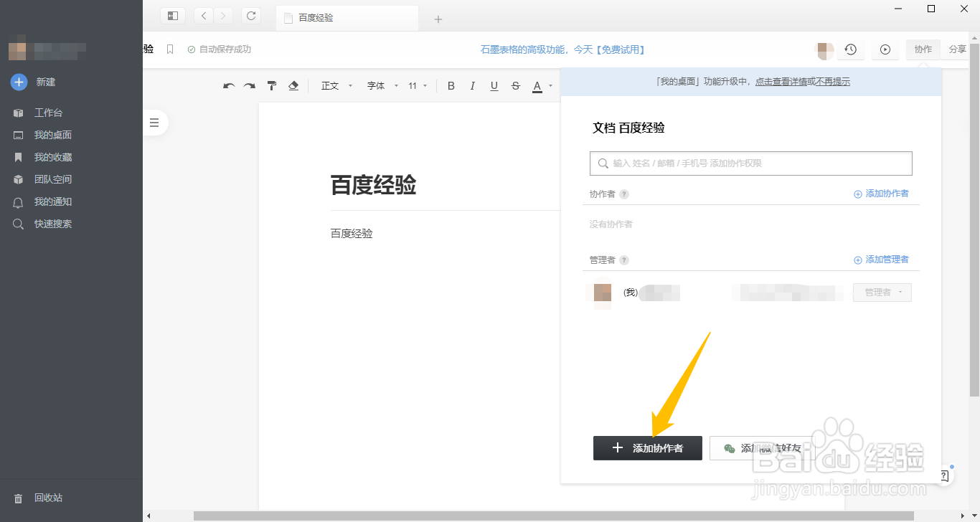Viewport: 980px width, 522px height.
Task: Redo the last edit
Action: 250,86
